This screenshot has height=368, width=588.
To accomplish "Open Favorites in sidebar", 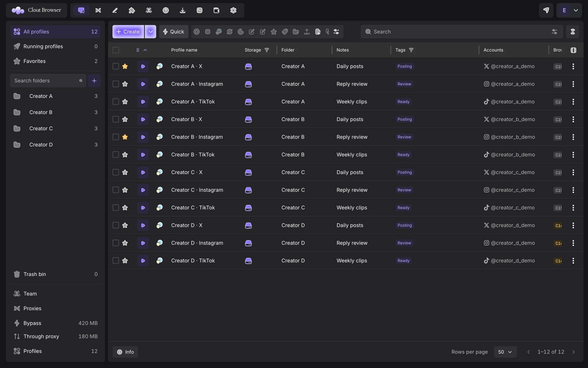I will click(x=55, y=61).
